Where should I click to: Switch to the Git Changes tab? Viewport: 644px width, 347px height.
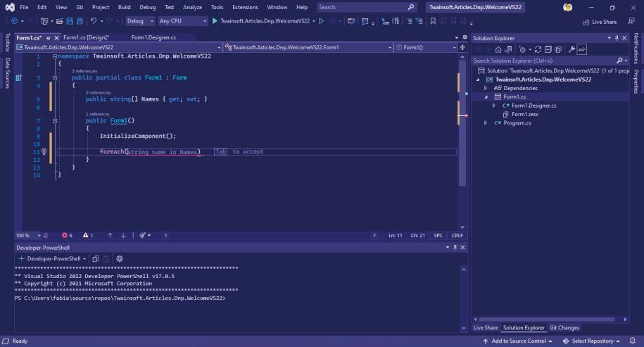click(x=564, y=328)
